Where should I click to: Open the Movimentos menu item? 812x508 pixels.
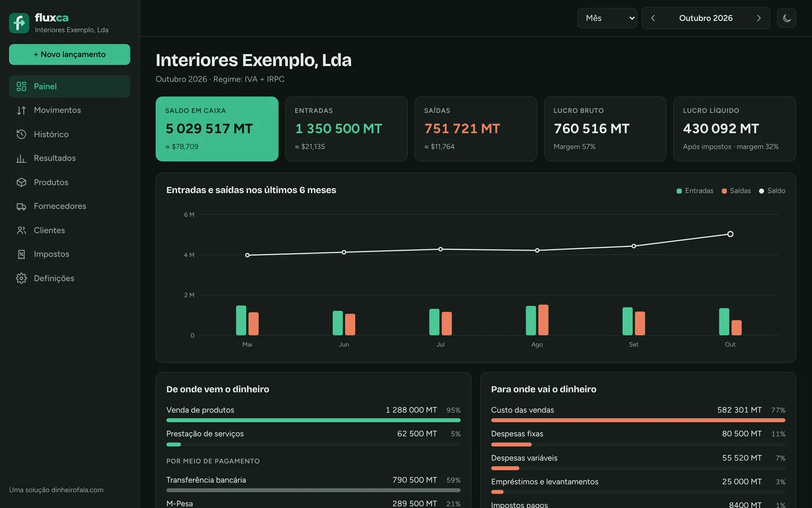click(70, 110)
